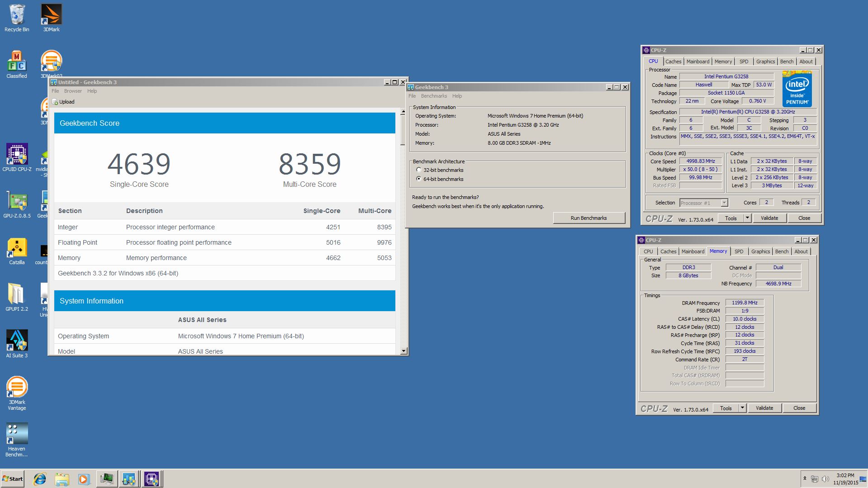Open the About tab in the lower CPU-Z window
The image size is (868, 488).
(801, 251)
